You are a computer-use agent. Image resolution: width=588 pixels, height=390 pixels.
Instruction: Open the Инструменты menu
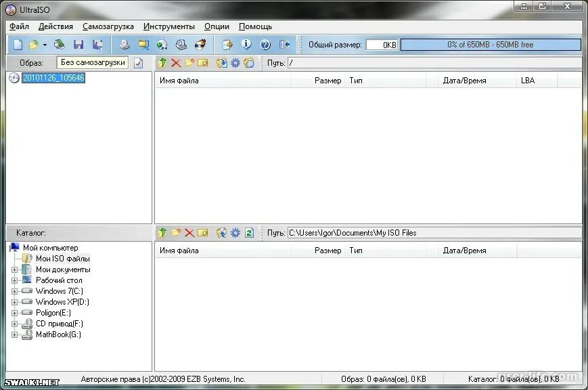168,26
